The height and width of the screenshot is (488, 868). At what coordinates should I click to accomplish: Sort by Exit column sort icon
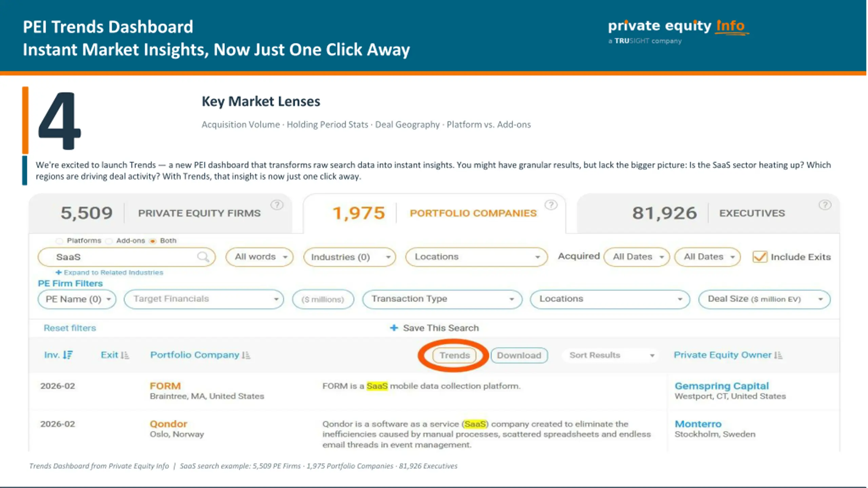[x=125, y=355]
